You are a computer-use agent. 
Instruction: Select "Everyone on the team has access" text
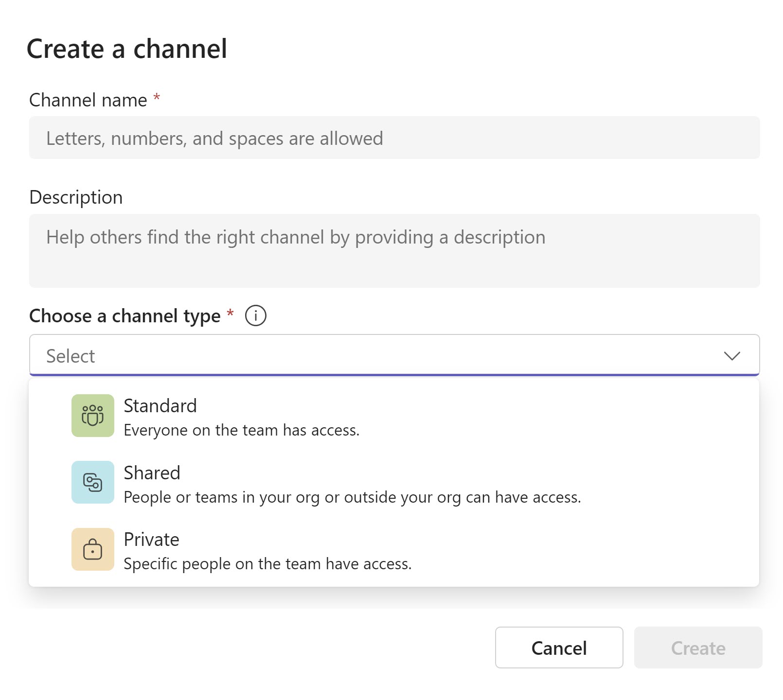(241, 430)
